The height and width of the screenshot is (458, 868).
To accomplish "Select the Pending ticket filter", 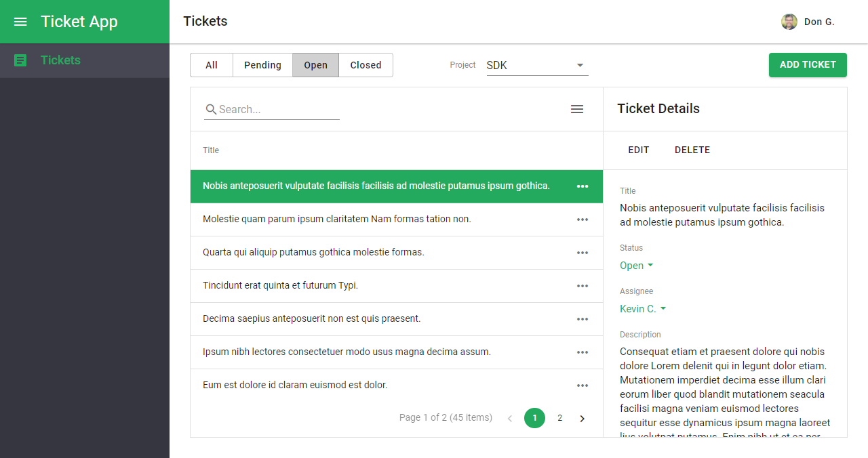I will [262, 65].
